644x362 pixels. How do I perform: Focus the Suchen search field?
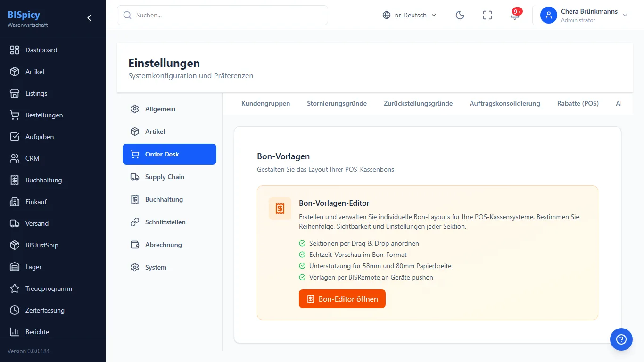(x=223, y=15)
